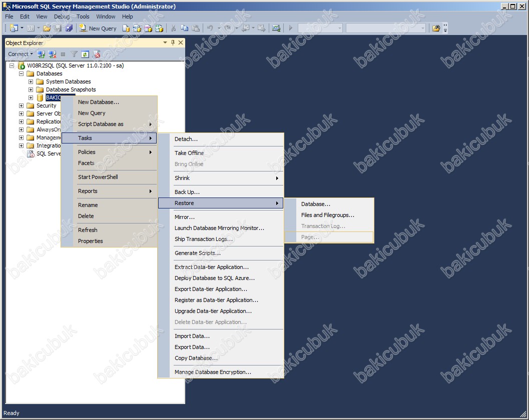The height and width of the screenshot is (420, 529).
Task: Select Database... in the Restore submenu
Action: (x=329, y=204)
